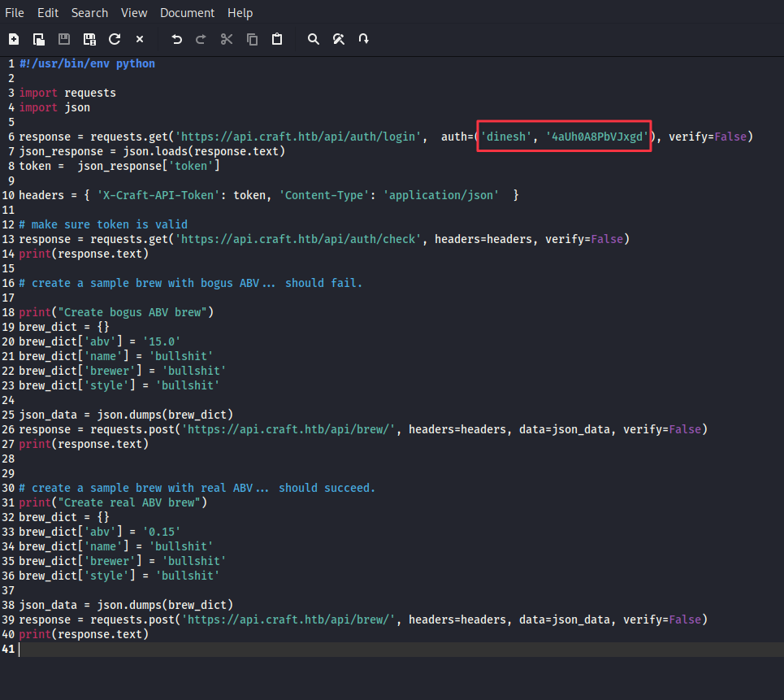784x700 pixels.
Task: Click 'json.dumps(brew_dict)' on line 25
Action: [165, 415]
